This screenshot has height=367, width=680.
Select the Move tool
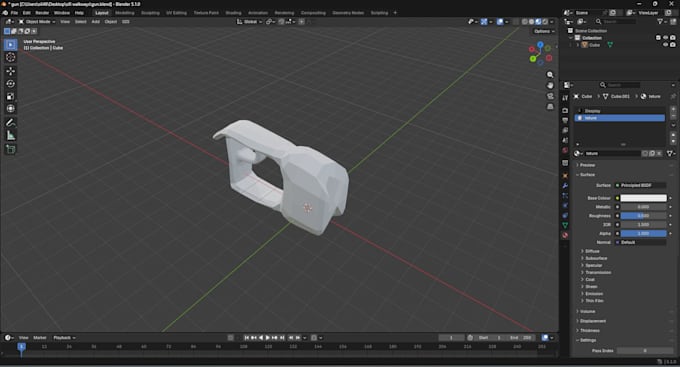pyautogui.click(x=11, y=71)
